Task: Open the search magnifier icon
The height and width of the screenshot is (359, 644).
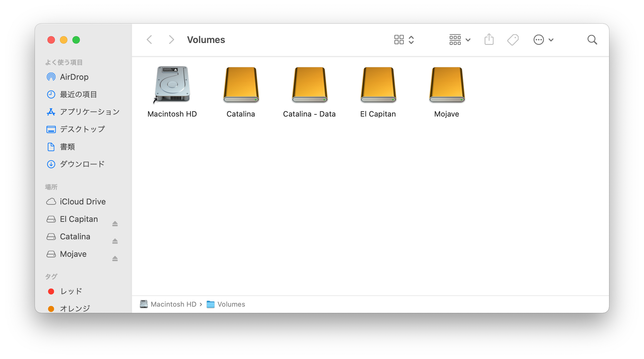Action: click(592, 40)
